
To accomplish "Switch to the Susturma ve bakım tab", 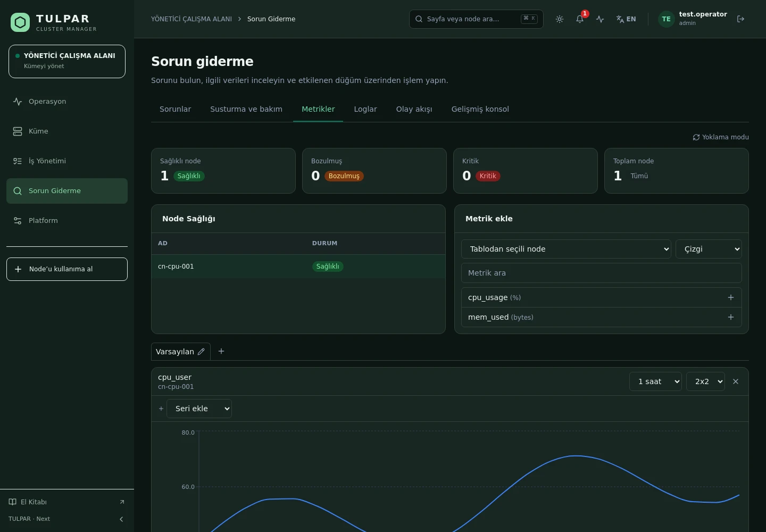I will [x=246, y=109].
